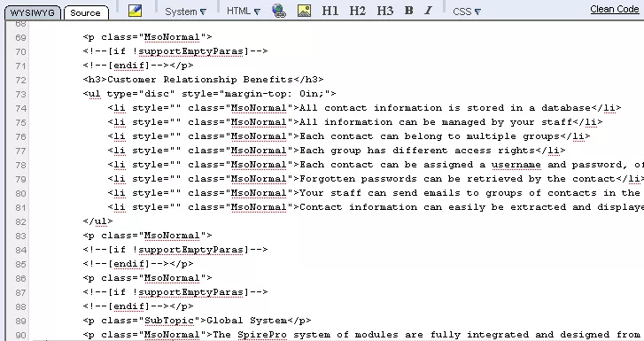The height and width of the screenshot is (341, 644).
Task: Click the 'SubTopic' class value on line 89
Action: [168, 321]
